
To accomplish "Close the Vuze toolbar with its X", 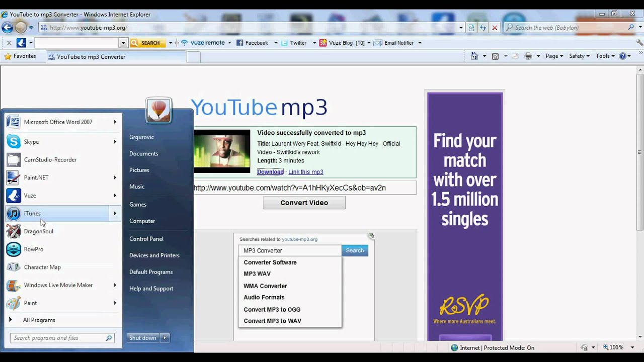I will point(9,43).
